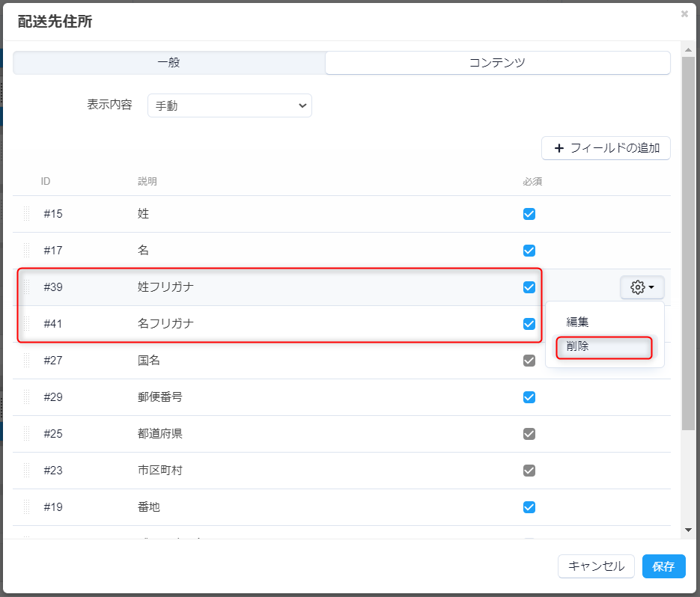The height and width of the screenshot is (597, 700).
Task: Click the drag handle for field #29
Action: 27,397
